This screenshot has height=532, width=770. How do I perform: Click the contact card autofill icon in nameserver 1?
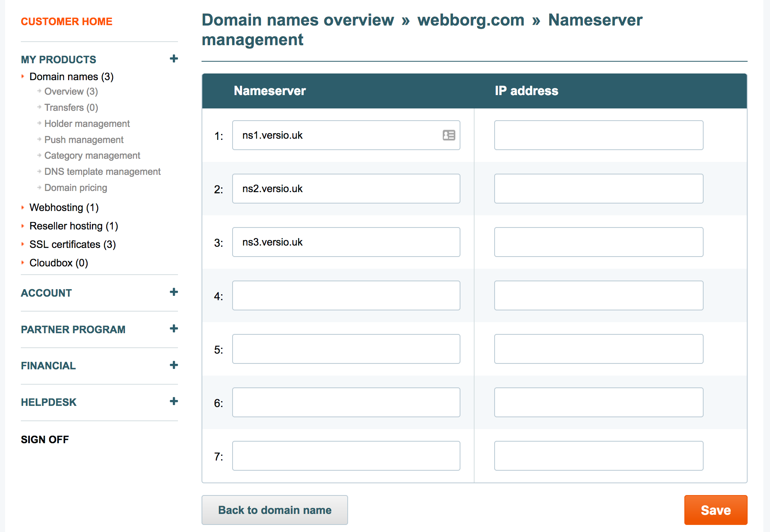click(449, 135)
